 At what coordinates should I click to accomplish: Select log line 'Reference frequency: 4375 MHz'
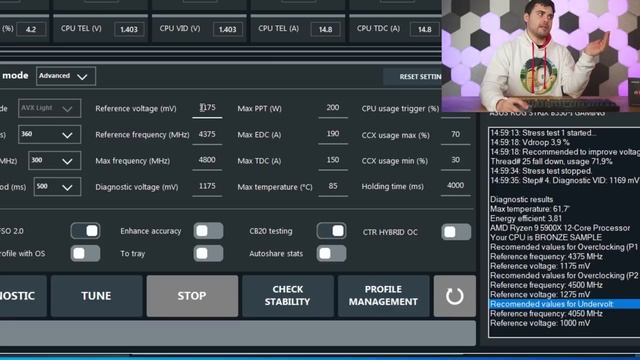coord(546,257)
